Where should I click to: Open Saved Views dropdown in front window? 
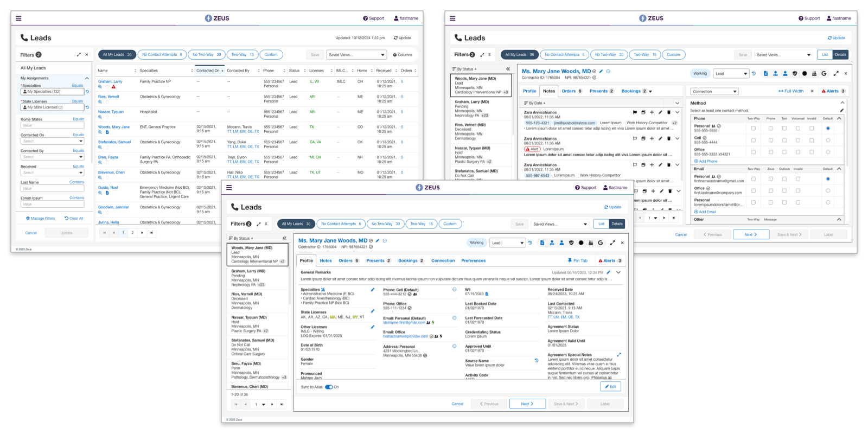point(560,224)
